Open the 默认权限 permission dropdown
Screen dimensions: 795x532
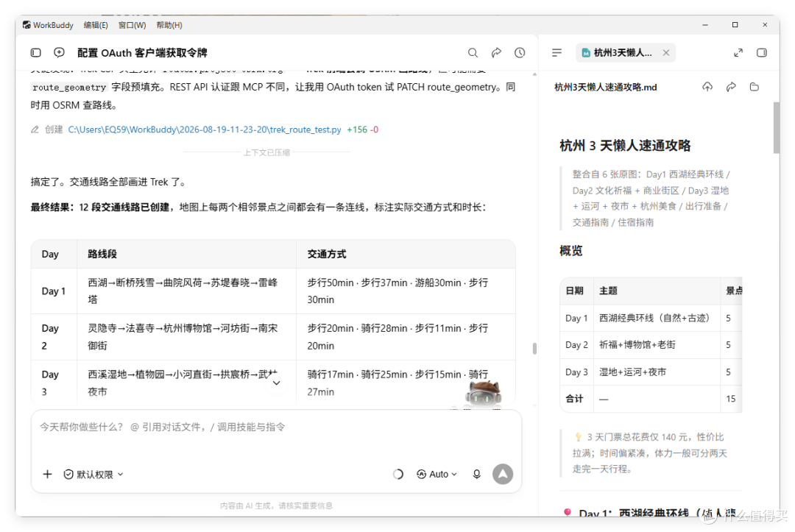pyautogui.click(x=93, y=475)
